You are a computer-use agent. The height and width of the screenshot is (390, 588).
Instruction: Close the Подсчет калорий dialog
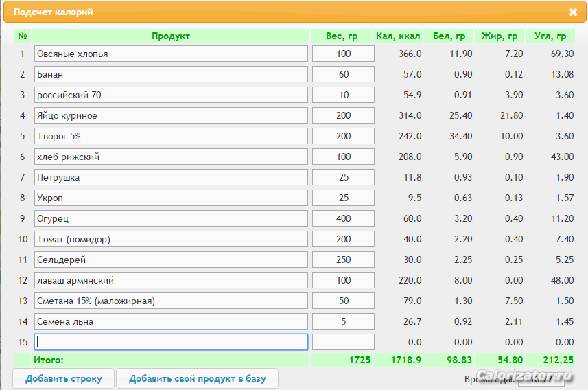[x=573, y=12]
